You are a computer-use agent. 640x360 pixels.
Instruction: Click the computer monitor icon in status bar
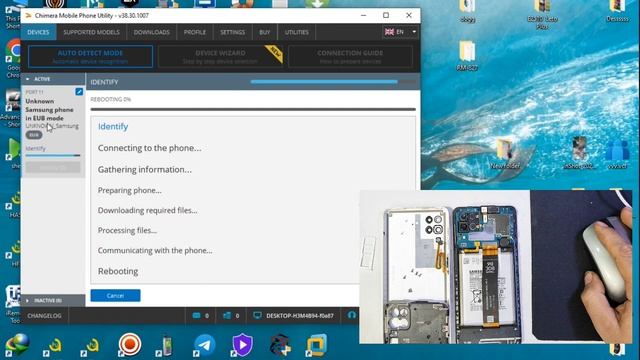click(257, 316)
